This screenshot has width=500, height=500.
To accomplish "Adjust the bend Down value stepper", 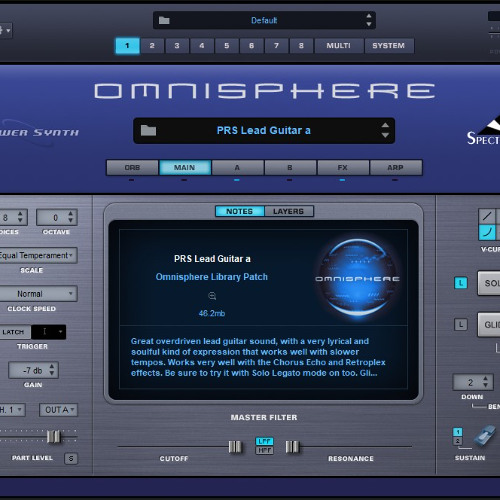I will click(485, 382).
